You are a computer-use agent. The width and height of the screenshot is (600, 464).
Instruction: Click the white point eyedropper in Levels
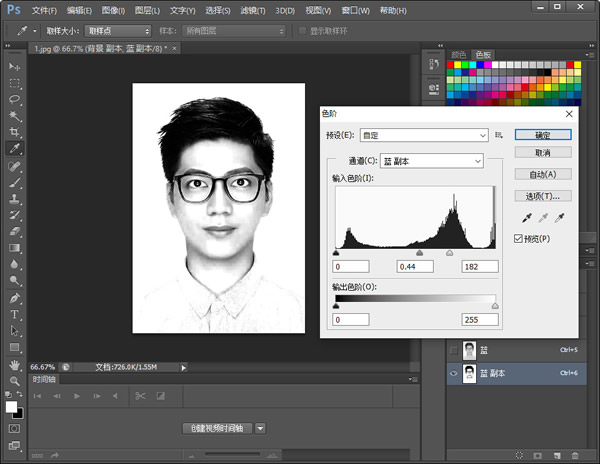559,217
